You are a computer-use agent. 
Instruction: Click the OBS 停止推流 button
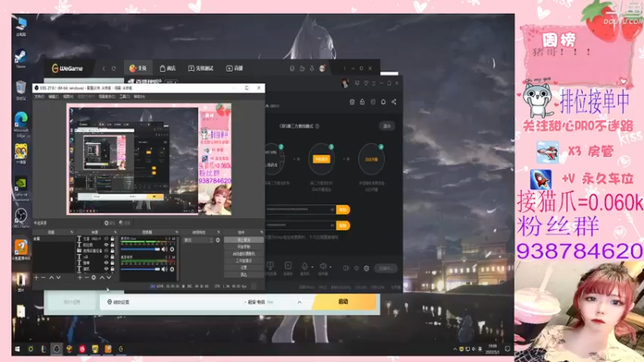click(x=244, y=240)
